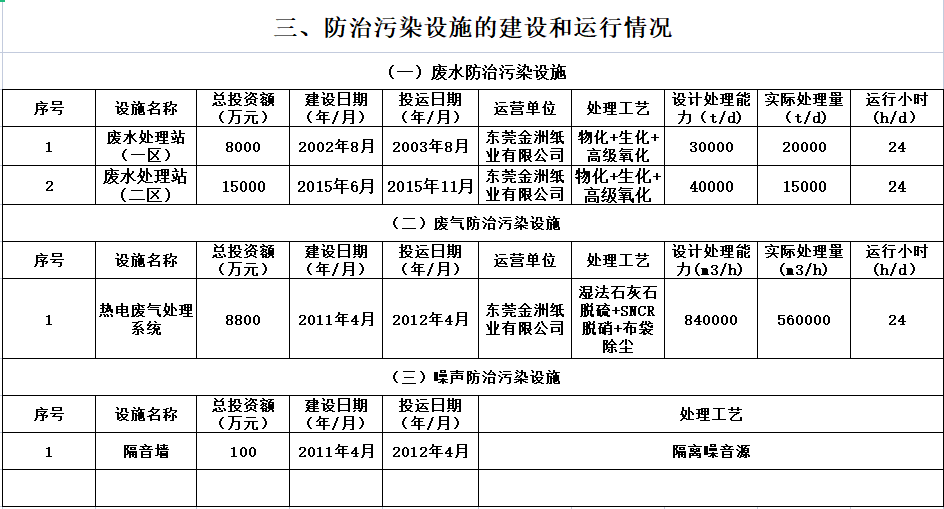The image size is (944, 509).
Task: Select the 隔音墙 facility cell
Action: (146, 451)
